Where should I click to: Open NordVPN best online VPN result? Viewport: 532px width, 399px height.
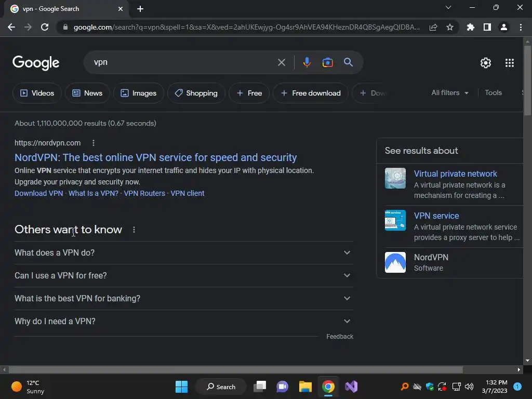tap(156, 157)
